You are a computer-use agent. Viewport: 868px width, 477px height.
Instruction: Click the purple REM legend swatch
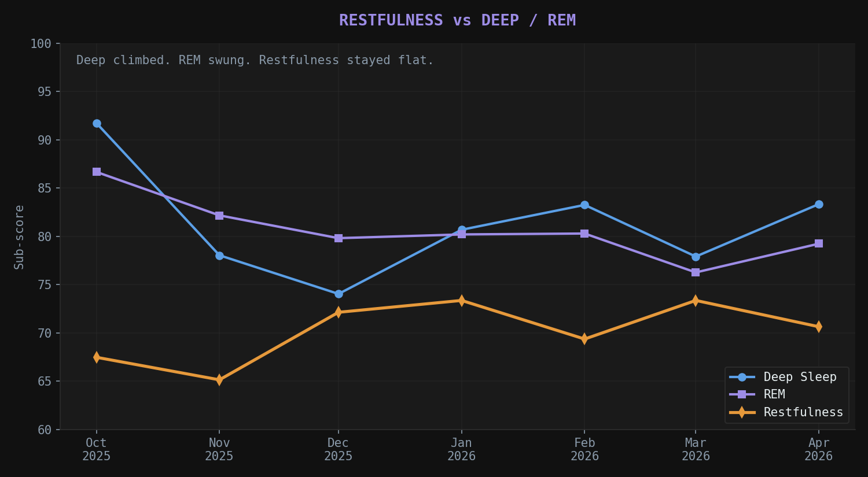[x=742, y=394]
